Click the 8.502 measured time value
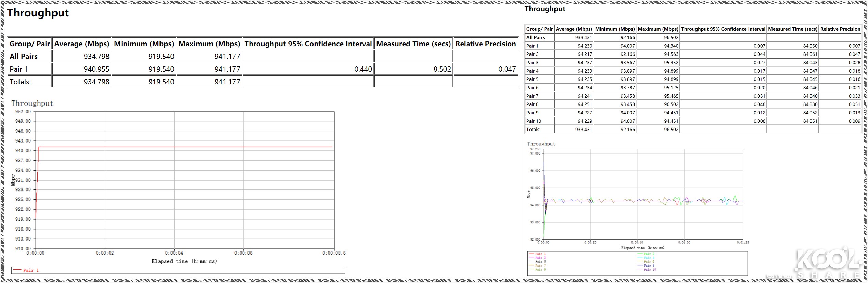868x283 pixels. (442, 69)
